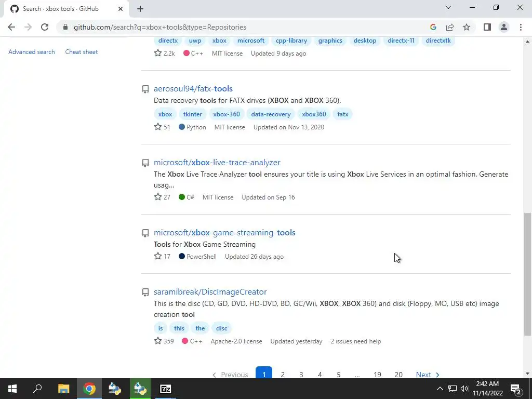This screenshot has width=532, height=399.
Task: Open the Google icon in the address bar
Action: click(x=433, y=27)
